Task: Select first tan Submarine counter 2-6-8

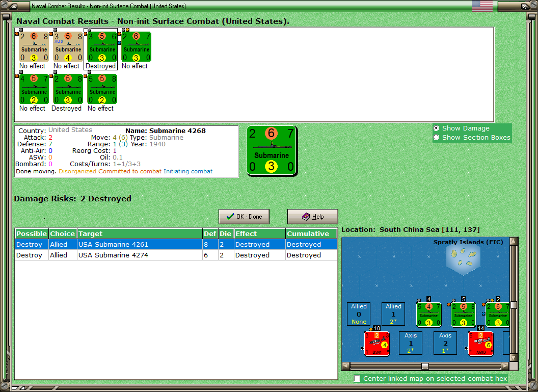Action: point(34,47)
